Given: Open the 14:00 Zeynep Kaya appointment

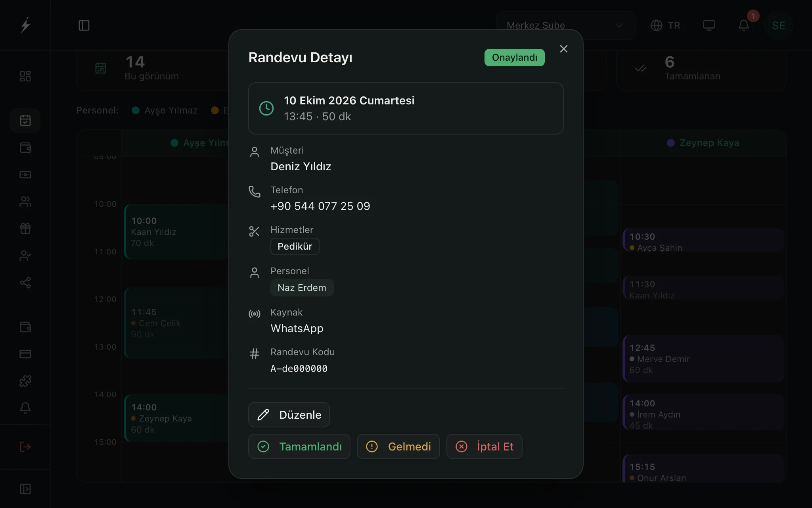Looking at the screenshot, I should 176,418.
